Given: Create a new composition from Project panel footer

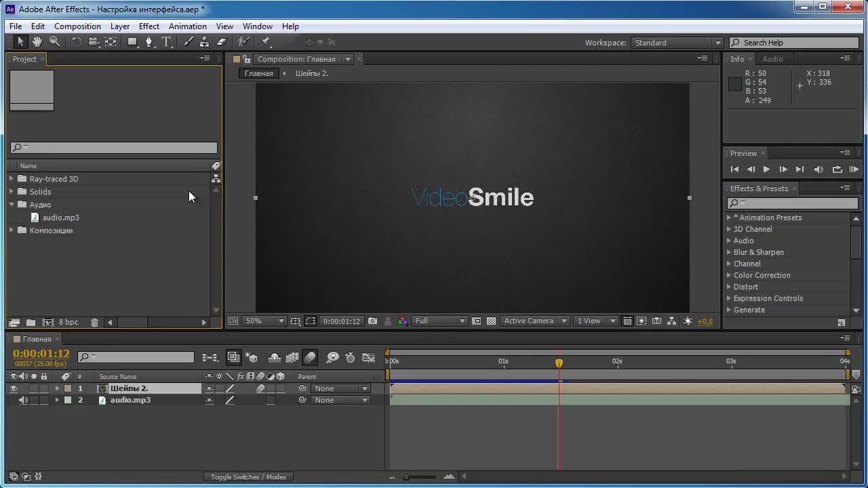Looking at the screenshot, I should coord(48,323).
